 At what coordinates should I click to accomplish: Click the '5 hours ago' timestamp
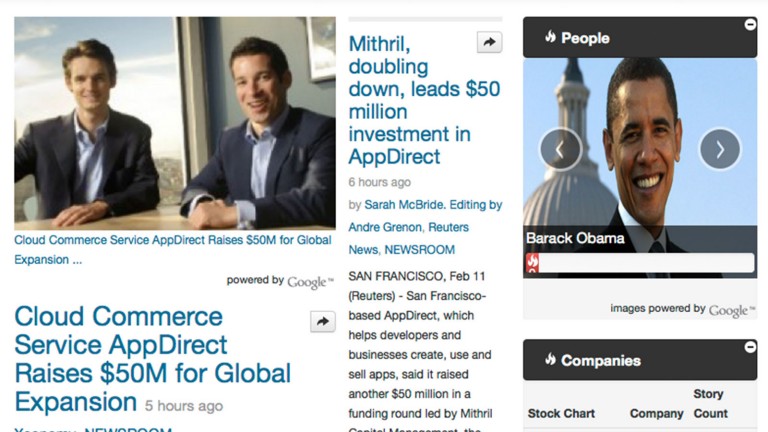tap(184, 406)
